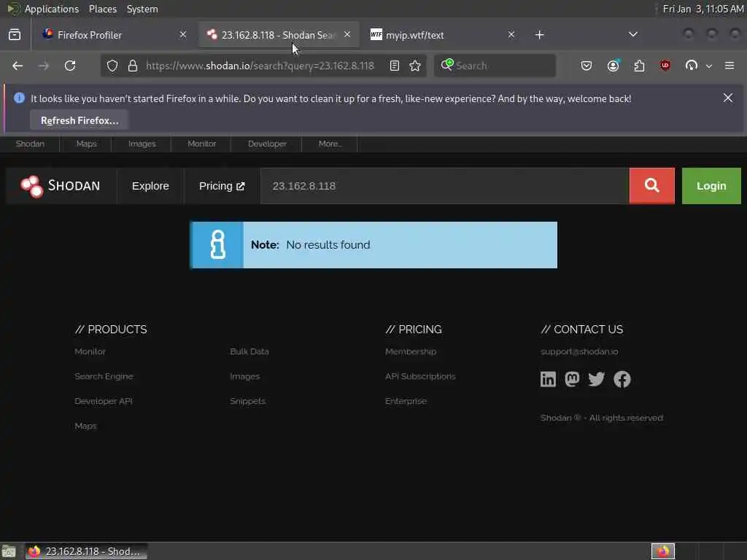
Task: Open tracking protection shield icon
Action: coord(112,66)
